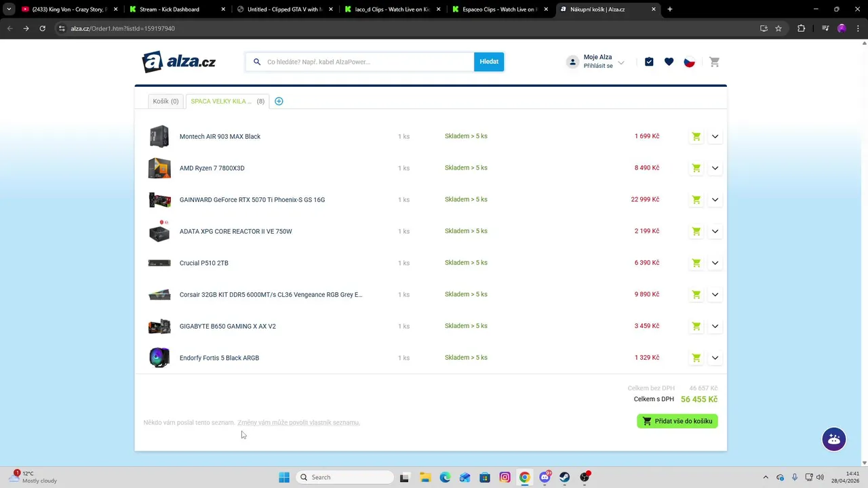Add AMD Ryzen 7 7800X3D to cart
Viewport: 868px width, 488px height.
(696, 168)
